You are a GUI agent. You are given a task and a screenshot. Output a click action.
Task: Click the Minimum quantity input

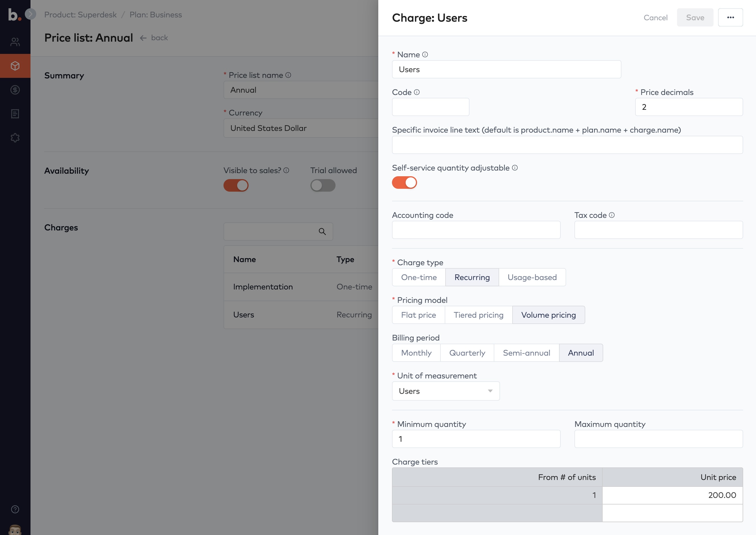(x=476, y=439)
